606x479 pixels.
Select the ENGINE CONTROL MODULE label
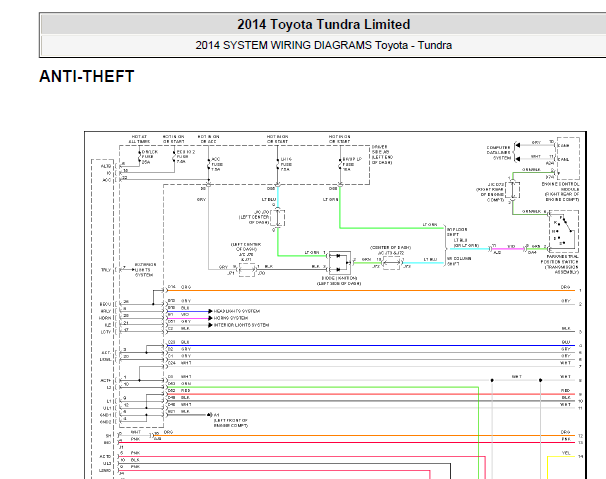click(562, 192)
